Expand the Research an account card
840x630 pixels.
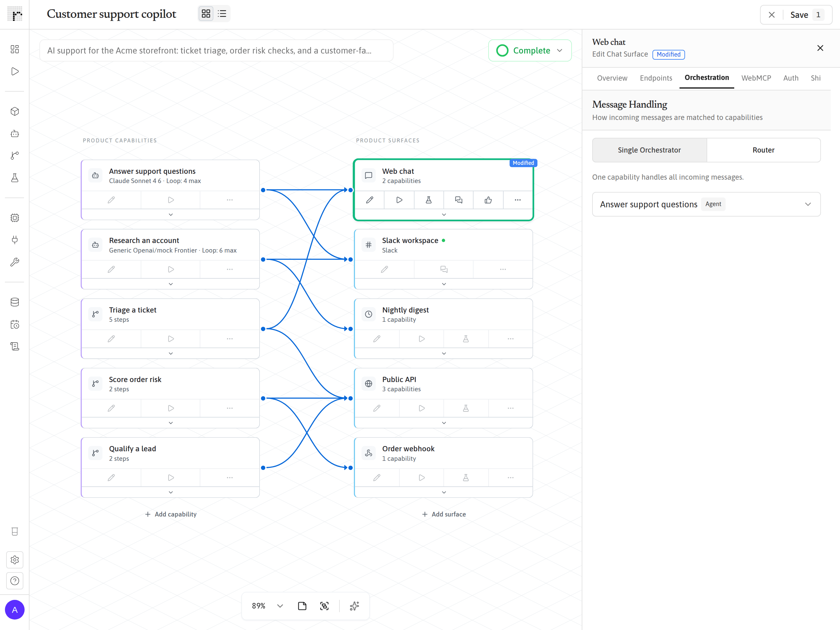click(x=171, y=284)
